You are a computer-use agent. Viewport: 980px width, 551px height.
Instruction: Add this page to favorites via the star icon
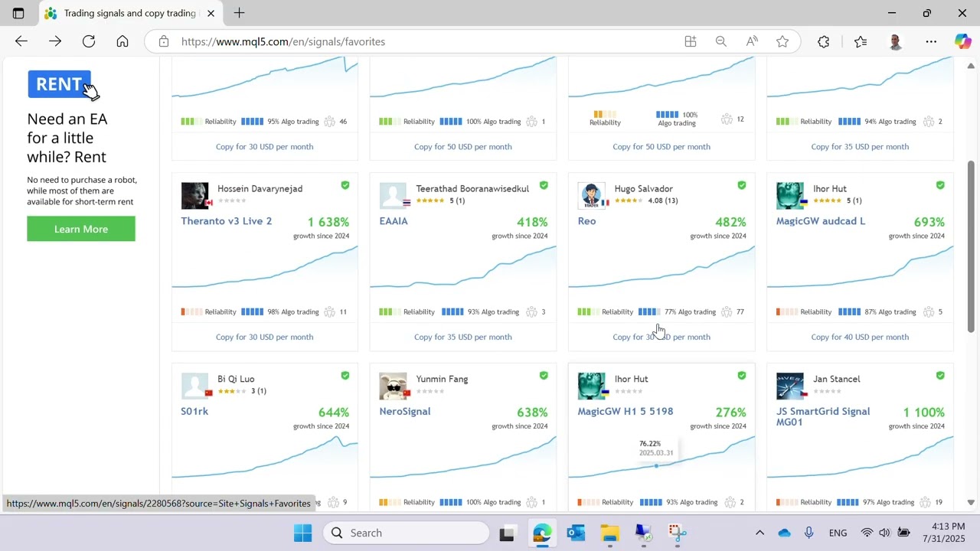click(782, 41)
